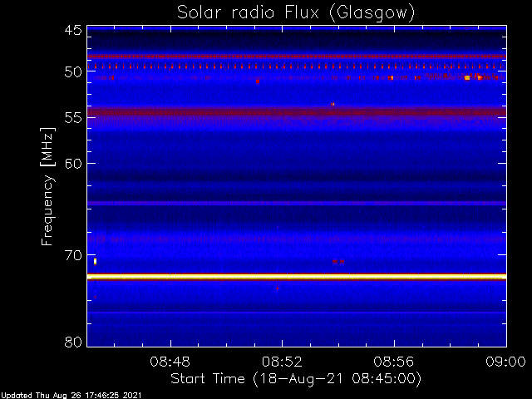Click the bright yellow-white band below 70 MHz
532x399 pixels.
[297, 277]
